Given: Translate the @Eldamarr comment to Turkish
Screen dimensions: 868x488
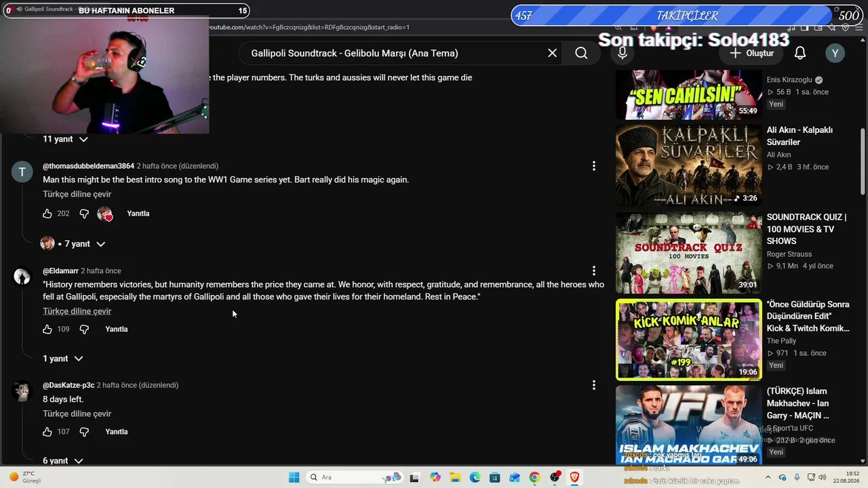Looking at the screenshot, I should coord(77,311).
